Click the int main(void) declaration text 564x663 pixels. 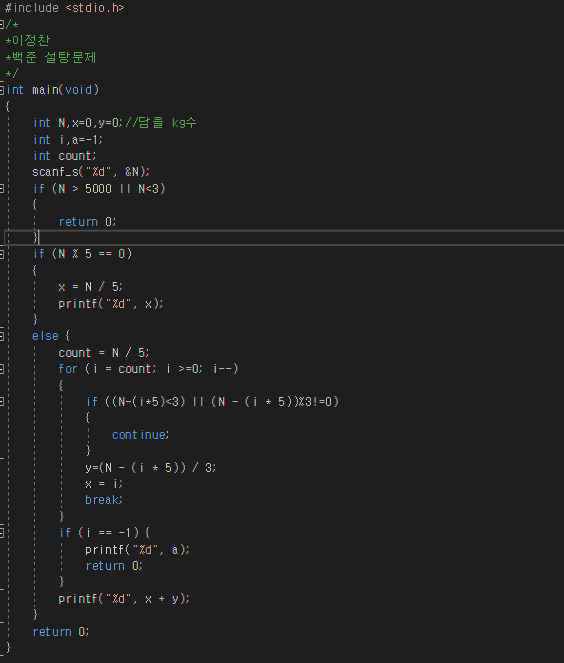pyautogui.click(x=53, y=90)
